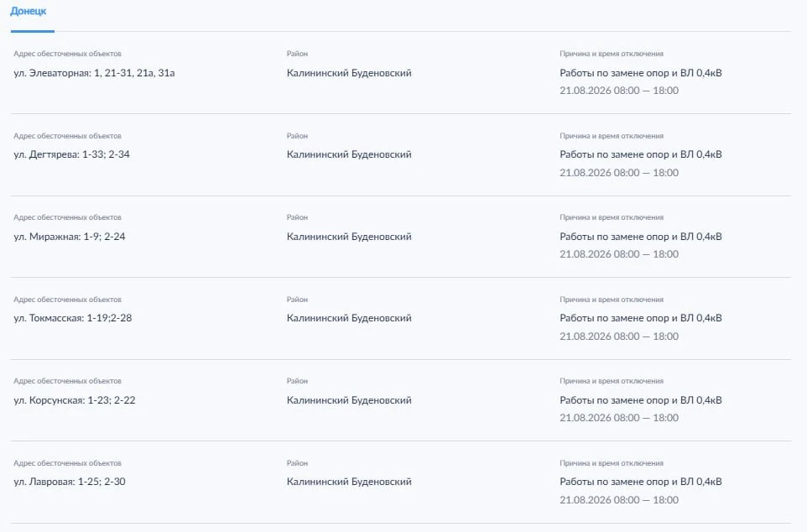
Task: Select the Донецк tab
Action: [29, 11]
